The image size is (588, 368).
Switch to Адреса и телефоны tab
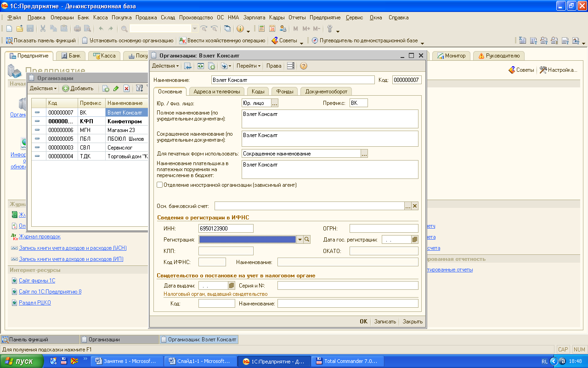click(x=216, y=92)
